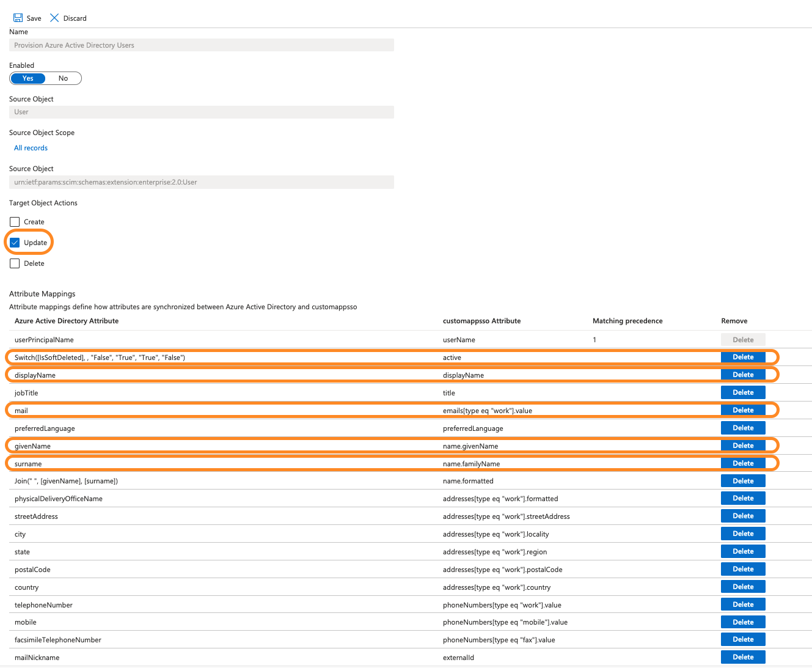Click the Discard X icon
This screenshot has width=812, height=668.
54,18
